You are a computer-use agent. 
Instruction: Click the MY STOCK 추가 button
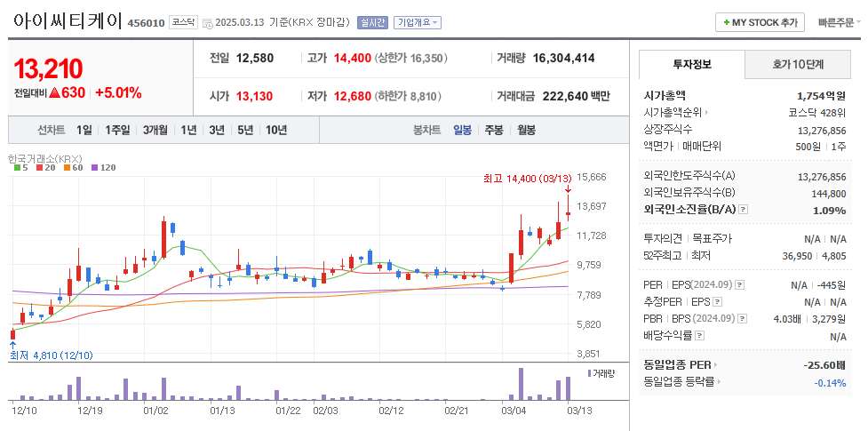point(760,23)
